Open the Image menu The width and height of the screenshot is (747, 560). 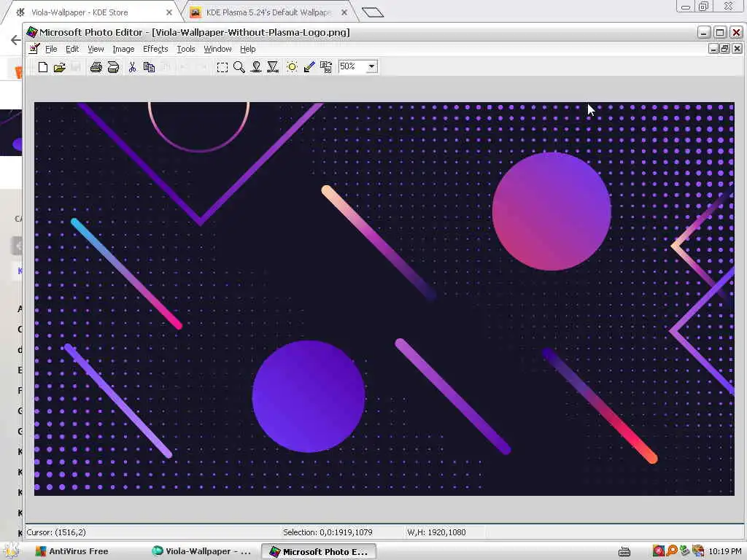[123, 49]
